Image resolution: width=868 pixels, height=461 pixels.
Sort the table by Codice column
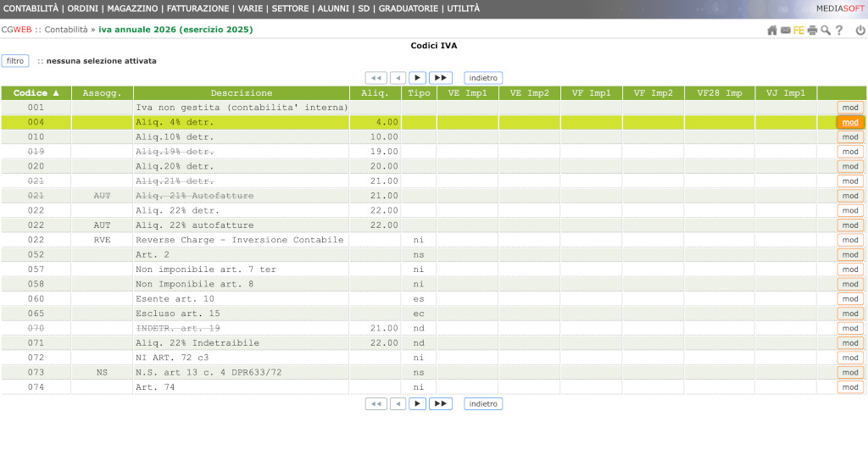36,93
